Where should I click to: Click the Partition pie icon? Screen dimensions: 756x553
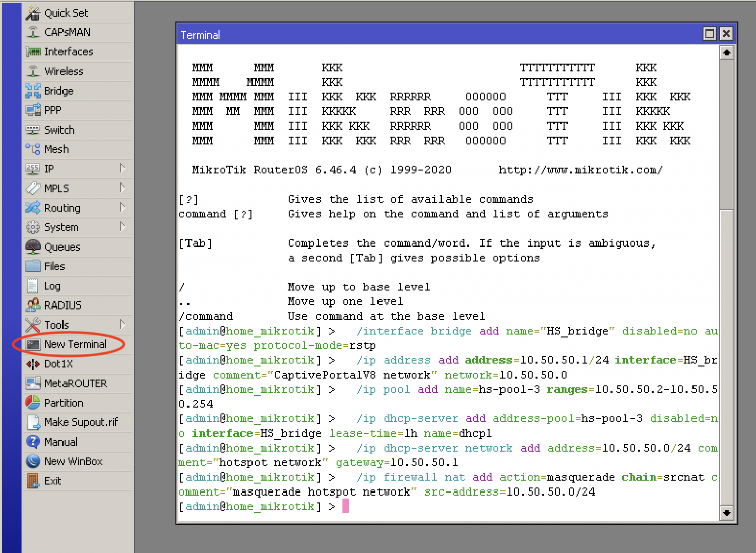point(33,403)
